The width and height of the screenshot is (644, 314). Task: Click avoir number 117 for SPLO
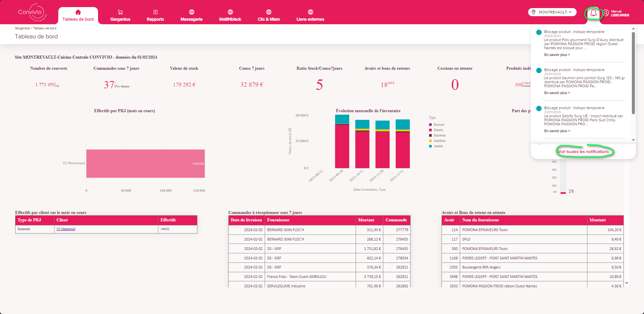(454, 239)
